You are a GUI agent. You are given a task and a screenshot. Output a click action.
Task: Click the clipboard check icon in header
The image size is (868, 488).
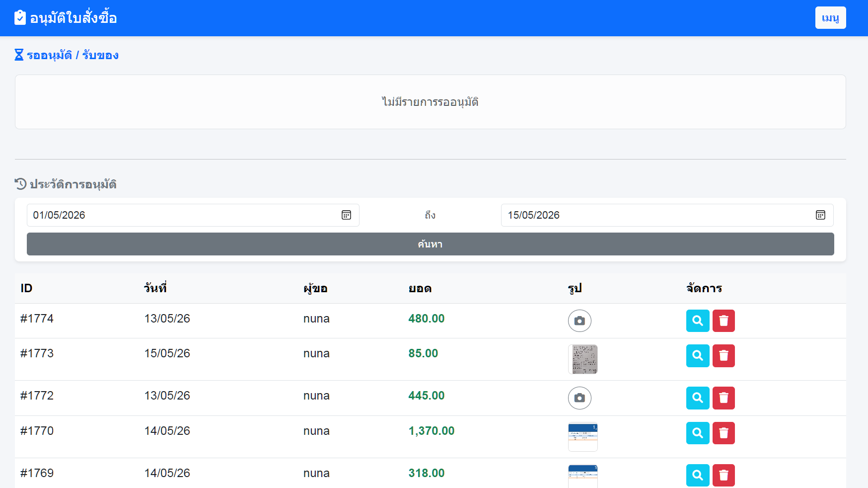pos(20,18)
